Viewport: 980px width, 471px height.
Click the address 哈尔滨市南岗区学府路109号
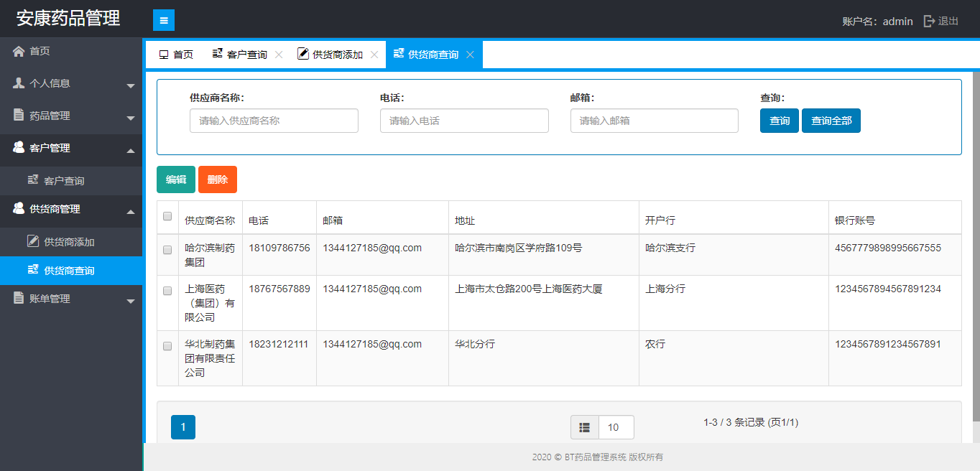[x=519, y=248]
